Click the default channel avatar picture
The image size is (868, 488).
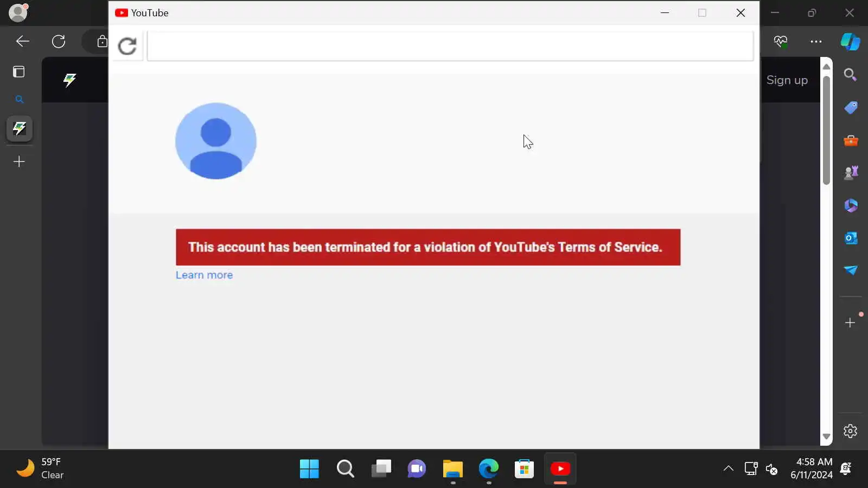click(216, 141)
